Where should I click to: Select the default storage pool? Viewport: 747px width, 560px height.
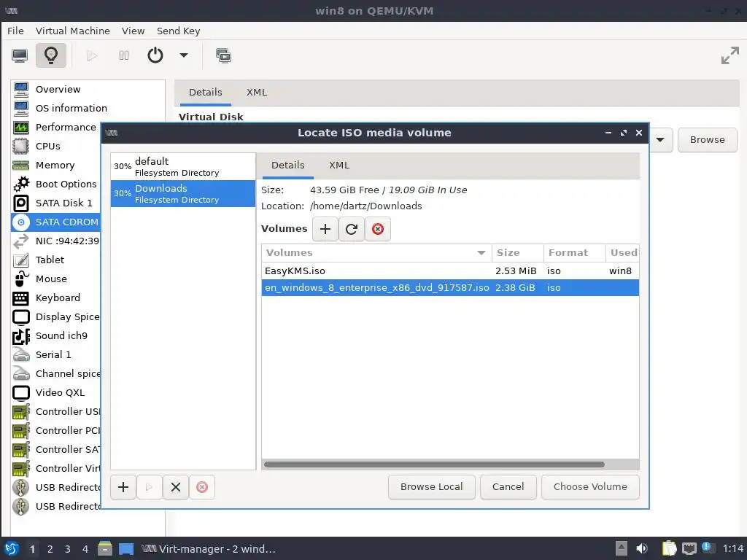click(183, 167)
